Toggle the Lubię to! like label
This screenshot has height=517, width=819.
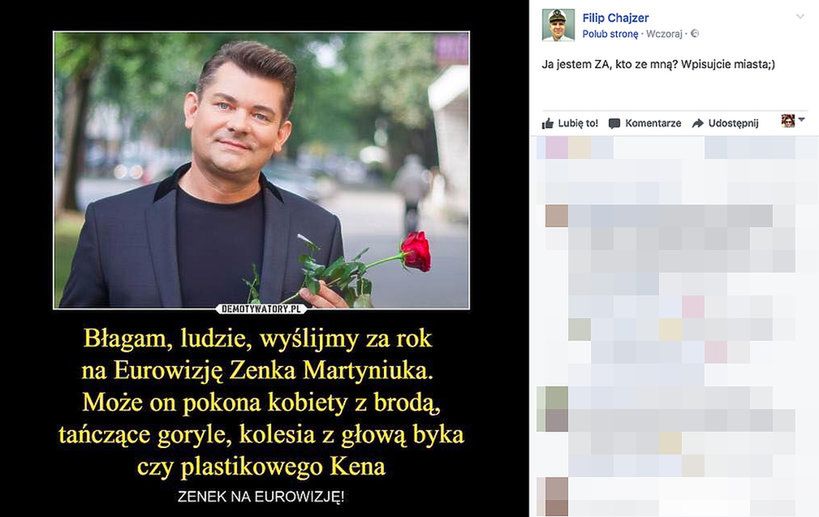578,123
